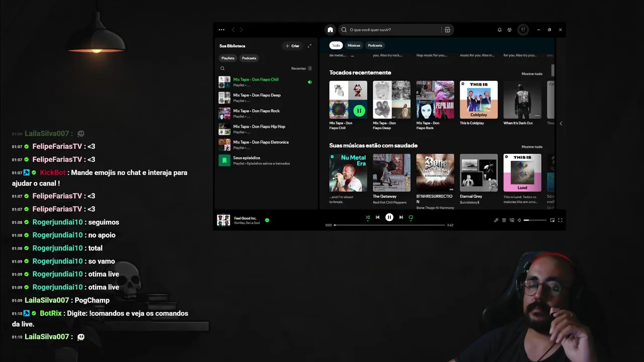Go to Spotify Home

point(330,30)
